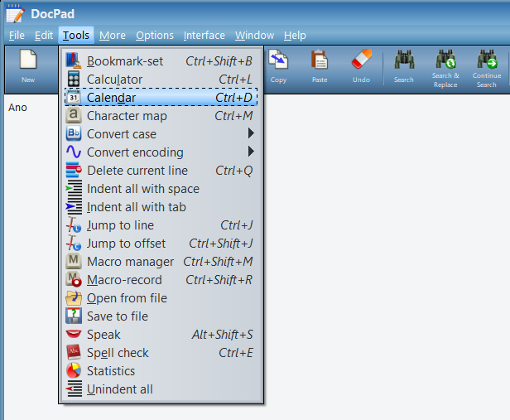This screenshot has width=510, height=420.
Task: Choose Jump to line entry
Action: click(161, 224)
